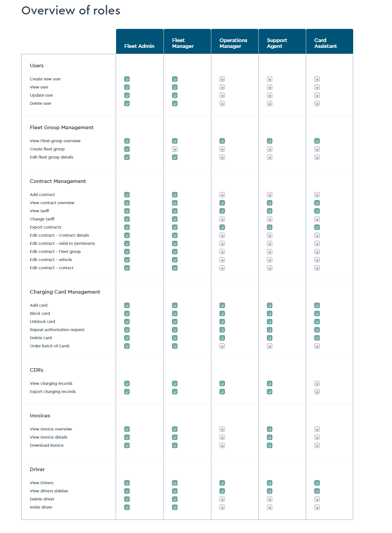Click Fleet Manager's Create fleet group cross
This screenshot has width=392, height=533.
tap(175, 149)
